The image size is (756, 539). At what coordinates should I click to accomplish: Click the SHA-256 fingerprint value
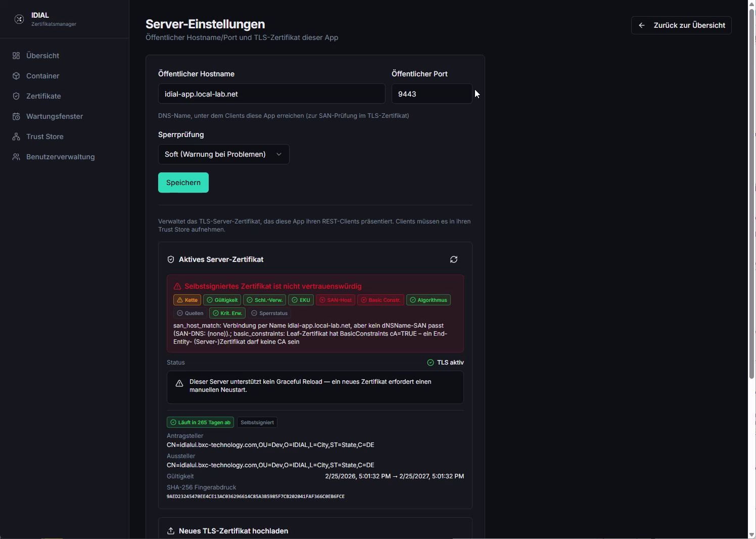point(256,497)
